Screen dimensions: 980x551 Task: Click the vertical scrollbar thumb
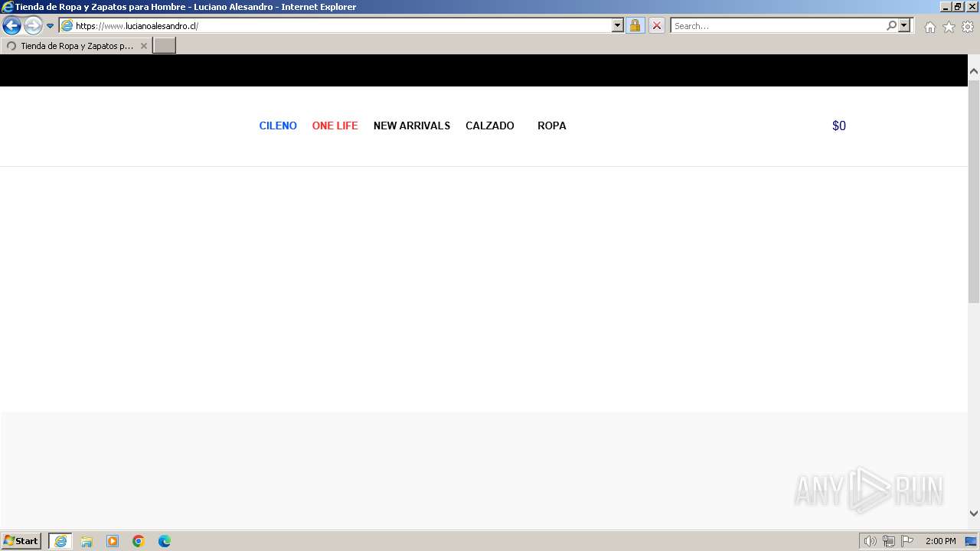pos(974,191)
